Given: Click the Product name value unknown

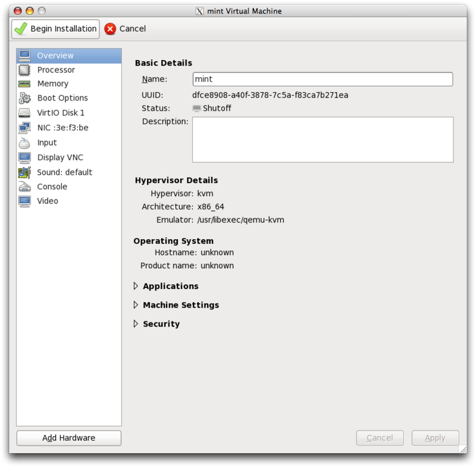Looking at the screenshot, I should click(x=217, y=266).
